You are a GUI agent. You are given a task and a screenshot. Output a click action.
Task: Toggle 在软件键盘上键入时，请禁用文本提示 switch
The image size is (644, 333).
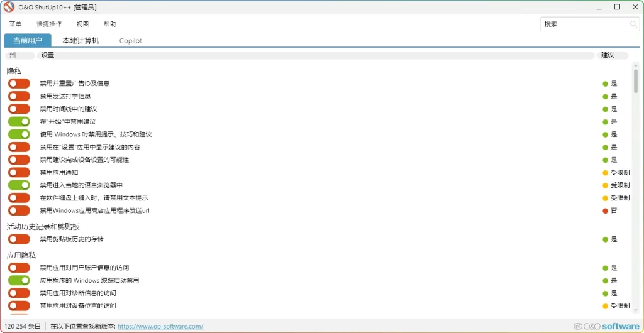pos(19,198)
